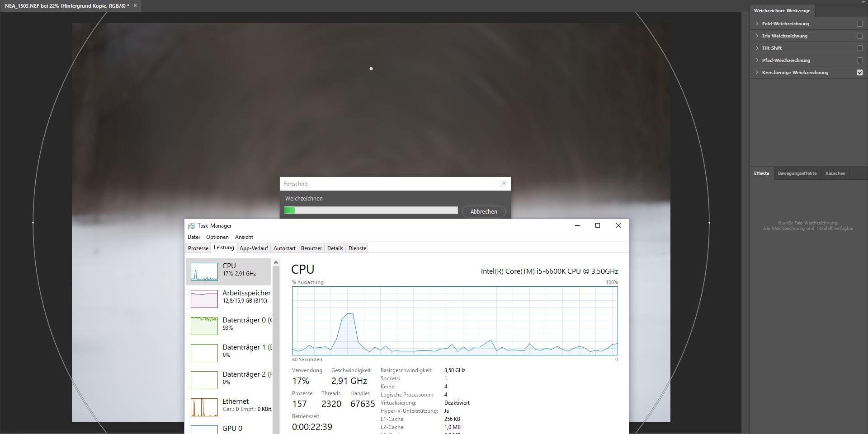The width and height of the screenshot is (868, 434).
Task: Switch to the Prozesse tab
Action: point(198,248)
